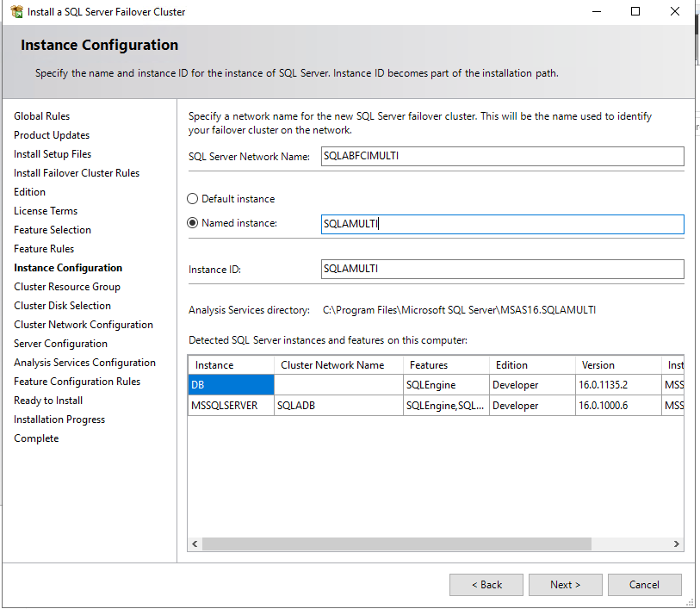Click Feature Configuration Rules step

(77, 382)
